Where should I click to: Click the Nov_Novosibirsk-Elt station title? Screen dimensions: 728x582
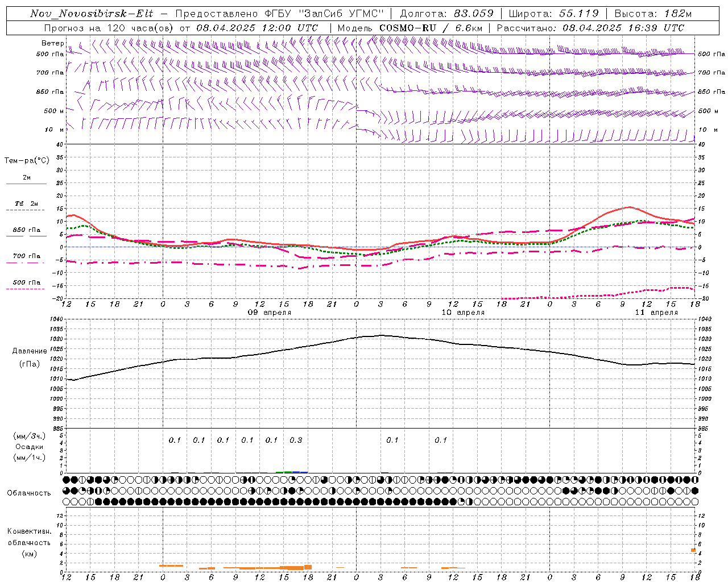click(x=92, y=14)
